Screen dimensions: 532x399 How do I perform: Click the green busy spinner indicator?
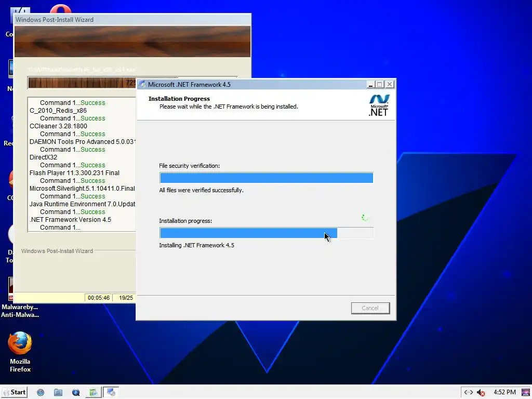point(365,218)
